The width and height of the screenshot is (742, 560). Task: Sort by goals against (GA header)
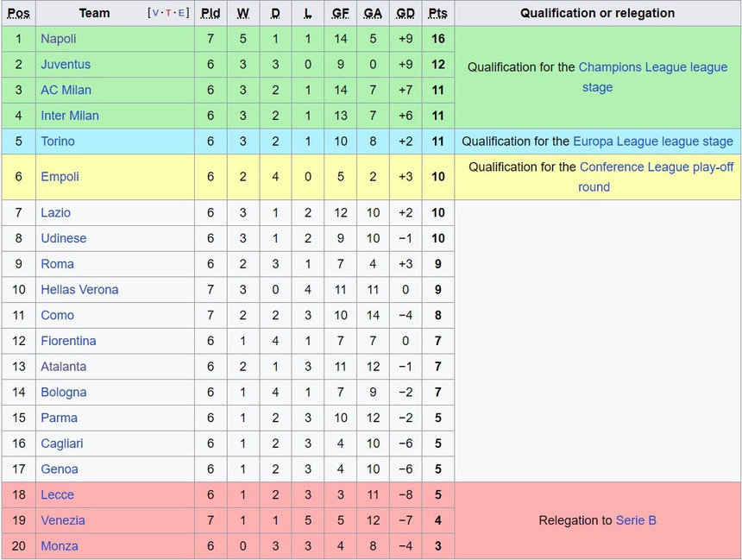373,13
